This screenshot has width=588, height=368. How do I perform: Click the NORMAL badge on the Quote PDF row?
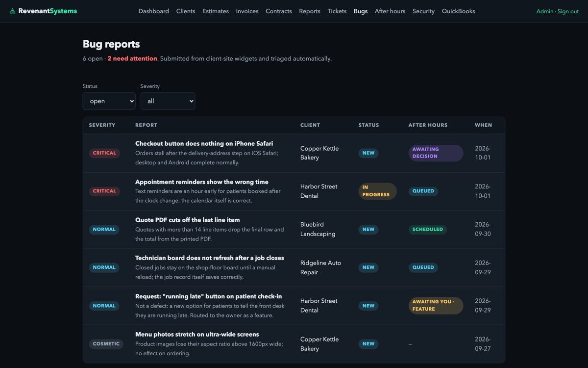tap(104, 229)
